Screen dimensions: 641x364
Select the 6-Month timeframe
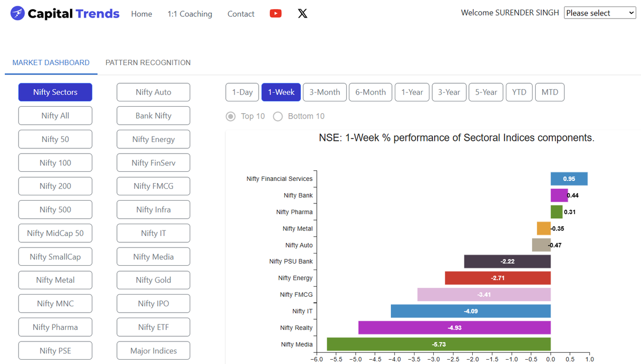tap(371, 92)
